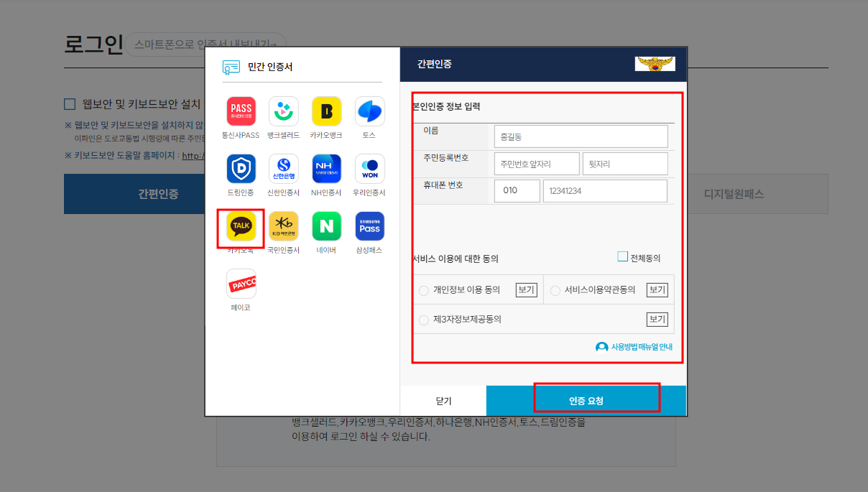The width and height of the screenshot is (868, 492).
Task: Choose the 국민인증서 KB icon
Action: [284, 226]
